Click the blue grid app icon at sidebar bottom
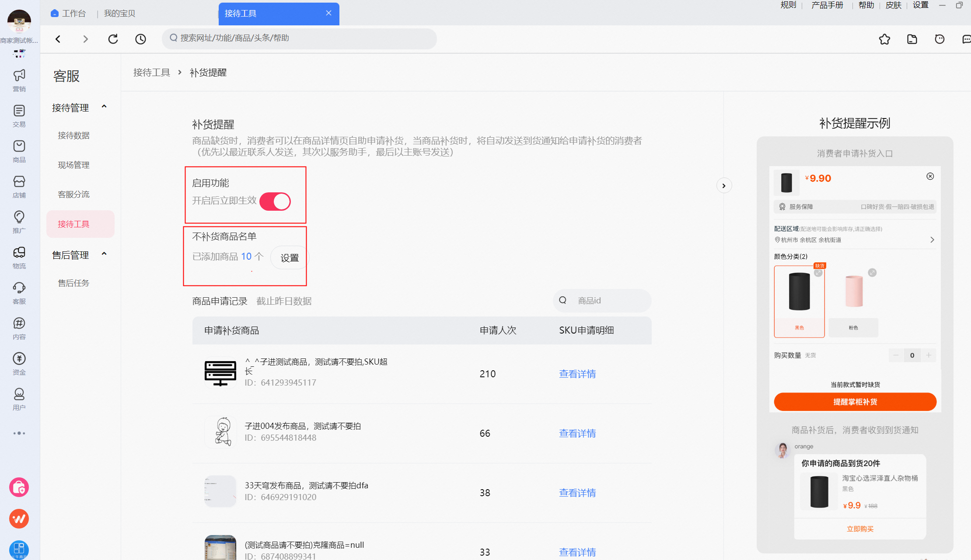Screen dimensions: 971x560 point(19,550)
